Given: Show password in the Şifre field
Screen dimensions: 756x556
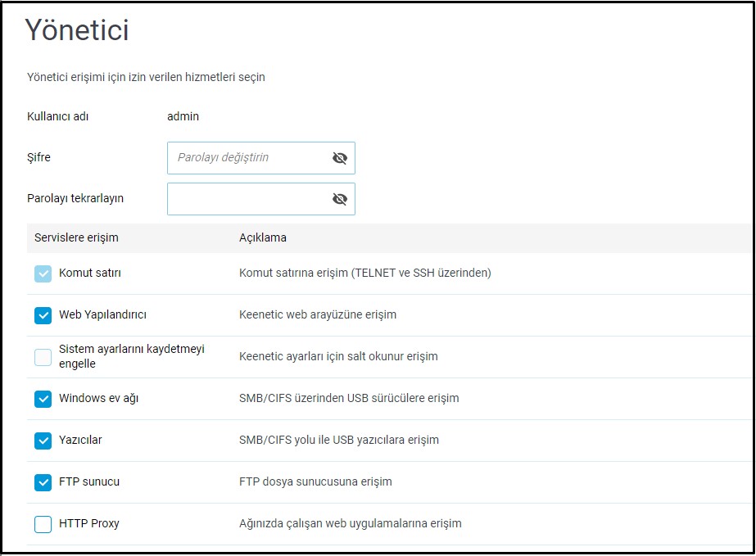Looking at the screenshot, I should pyautogui.click(x=340, y=158).
